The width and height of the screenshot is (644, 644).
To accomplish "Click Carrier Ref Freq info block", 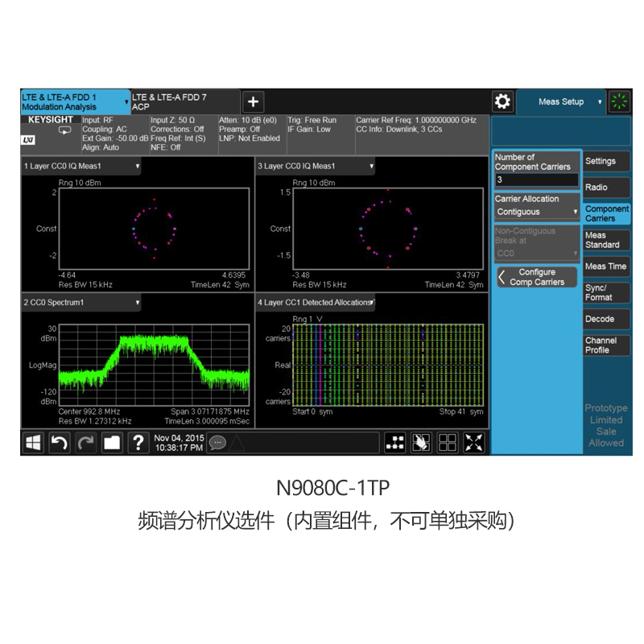I will [x=422, y=134].
